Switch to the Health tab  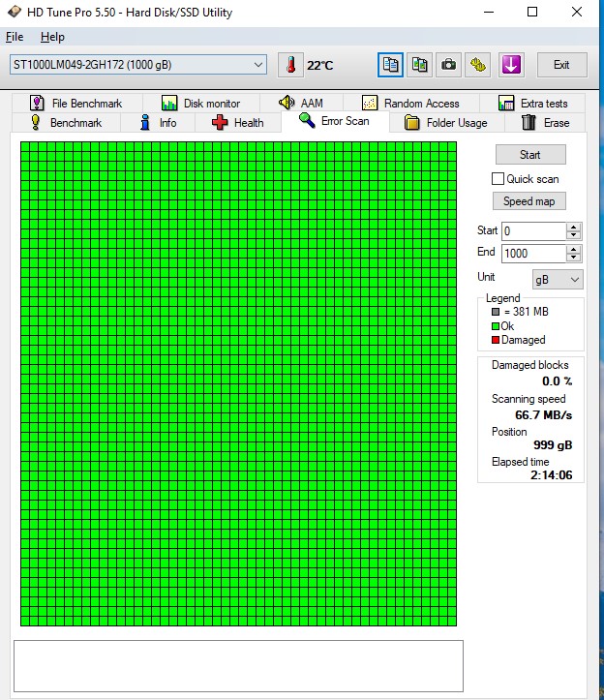coord(238,122)
